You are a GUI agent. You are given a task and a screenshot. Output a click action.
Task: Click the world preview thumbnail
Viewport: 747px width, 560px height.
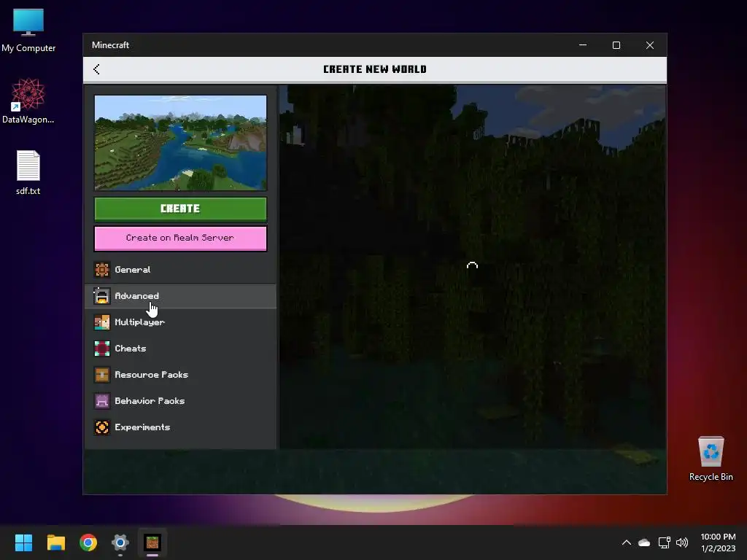coord(181,143)
